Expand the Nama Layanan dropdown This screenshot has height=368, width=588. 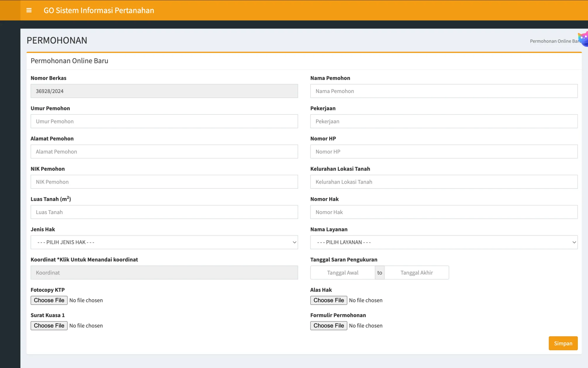444,242
